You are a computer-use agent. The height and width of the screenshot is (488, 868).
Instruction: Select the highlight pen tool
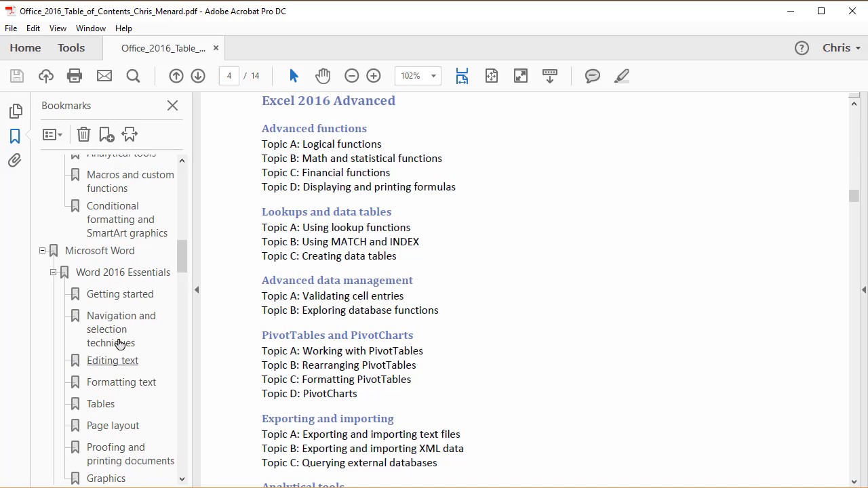pyautogui.click(x=622, y=76)
